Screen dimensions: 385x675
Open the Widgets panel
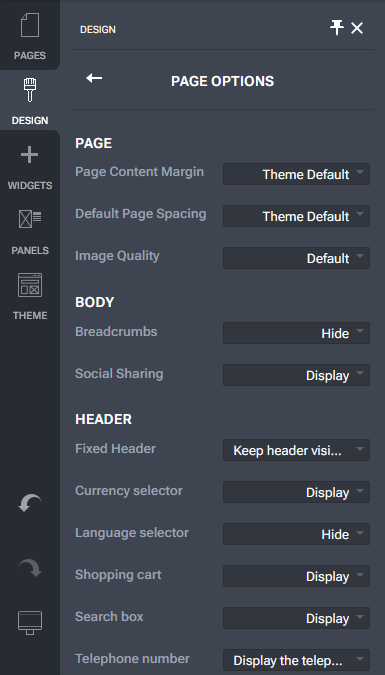click(30, 166)
